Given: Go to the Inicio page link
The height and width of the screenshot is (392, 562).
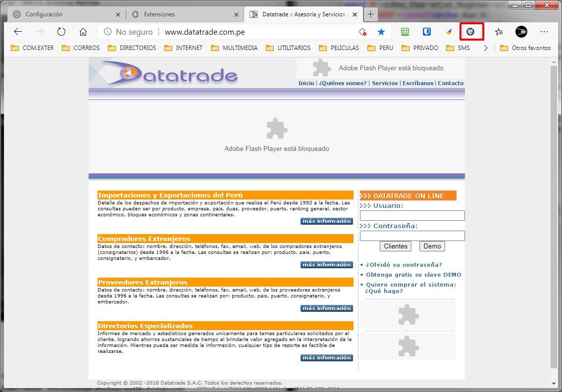Looking at the screenshot, I should pyautogui.click(x=306, y=83).
